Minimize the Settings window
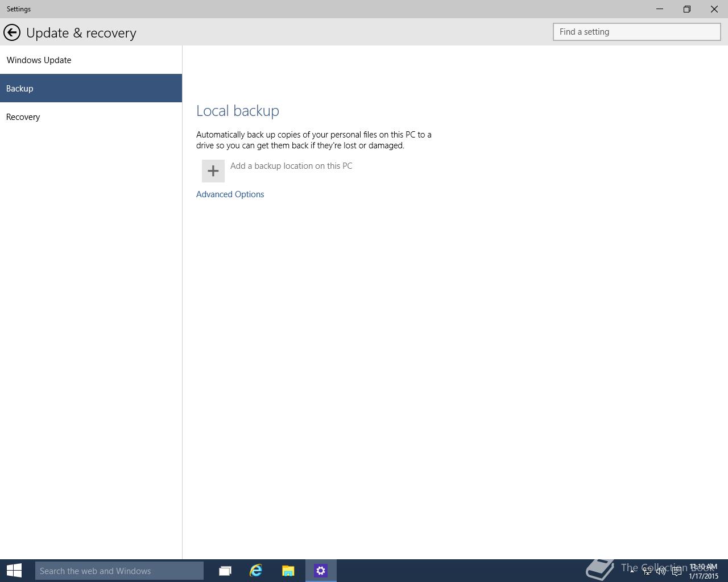 pos(660,9)
